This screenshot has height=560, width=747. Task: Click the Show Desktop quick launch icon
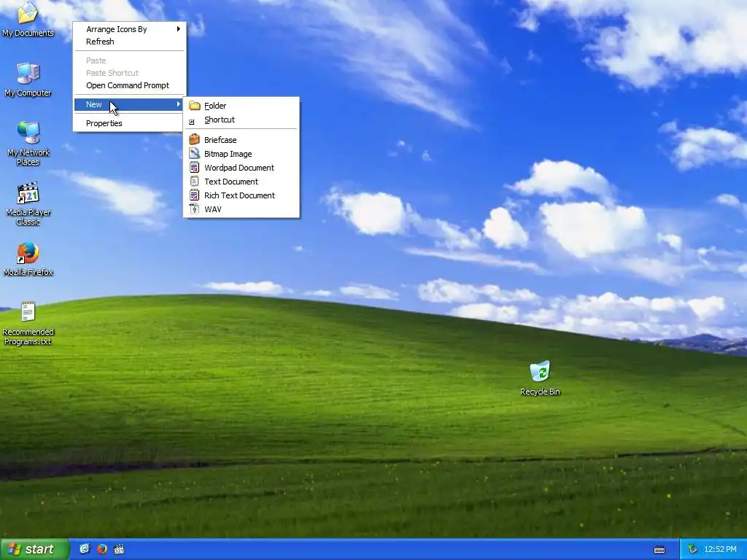pyautogui.click(x=85, y=549)
